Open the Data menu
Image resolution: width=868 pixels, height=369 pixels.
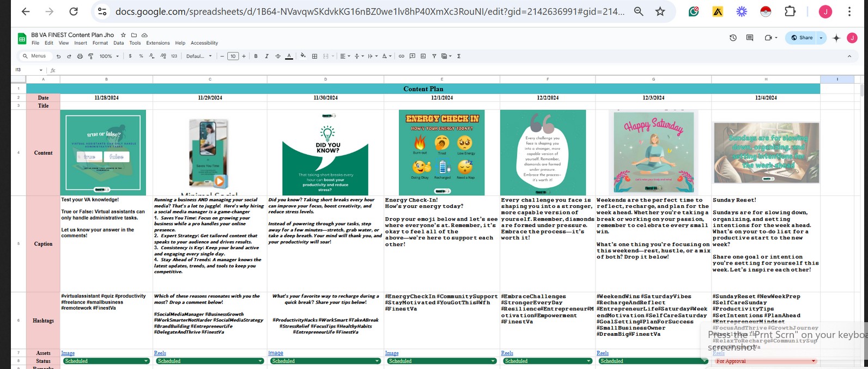click(x=119, y=43)
